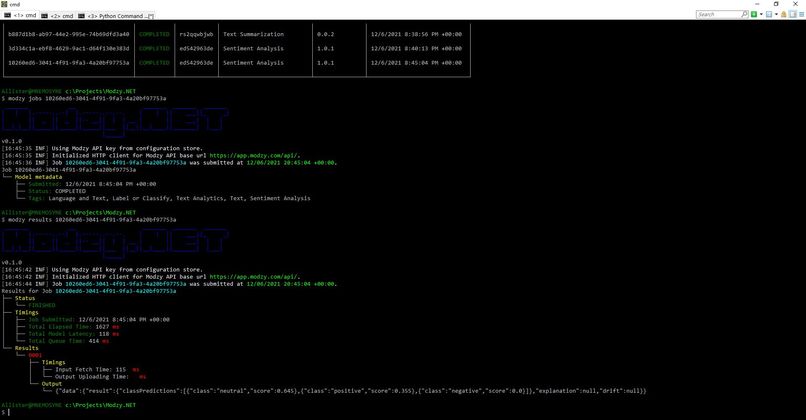Click the 'Input Fetch Time: 115' line

[x=97, y=370]
